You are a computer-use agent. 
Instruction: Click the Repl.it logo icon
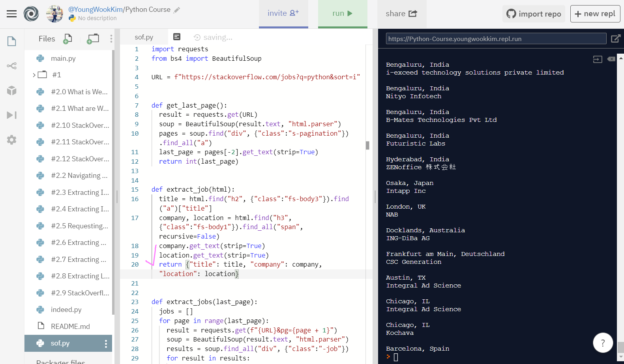(31, 14)
